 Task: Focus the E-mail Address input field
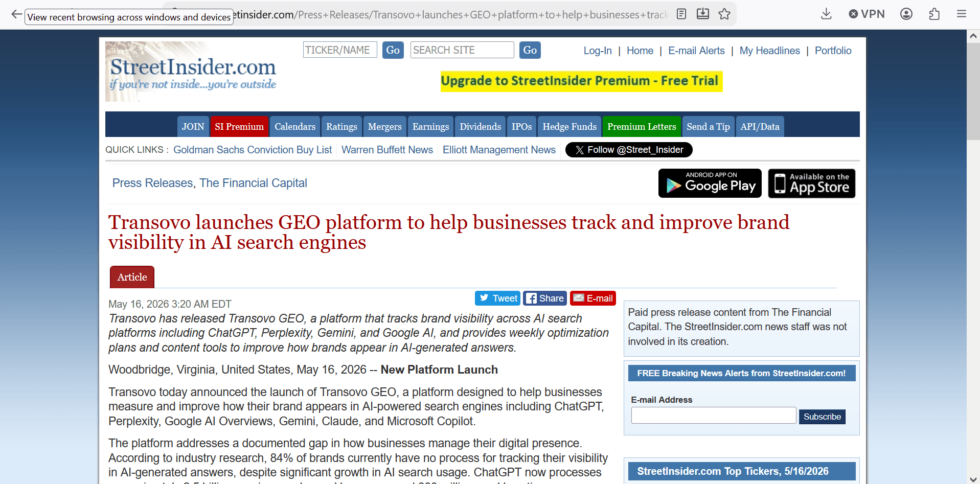714,416
